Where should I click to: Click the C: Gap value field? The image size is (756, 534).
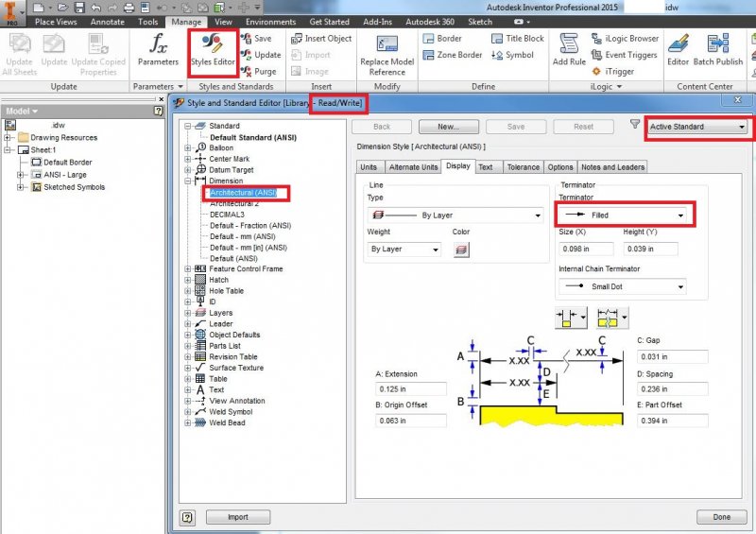pos(672,357)
